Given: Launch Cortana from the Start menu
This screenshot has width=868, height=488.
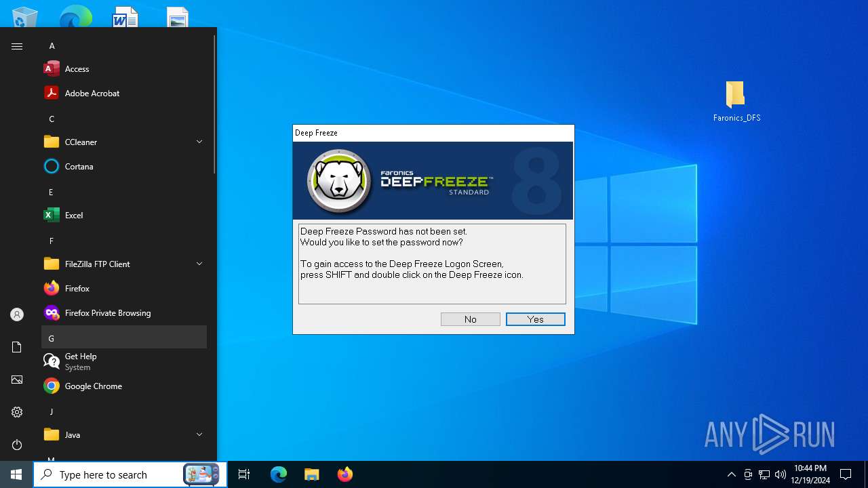Looking at the screenshot, I should 124,167.
